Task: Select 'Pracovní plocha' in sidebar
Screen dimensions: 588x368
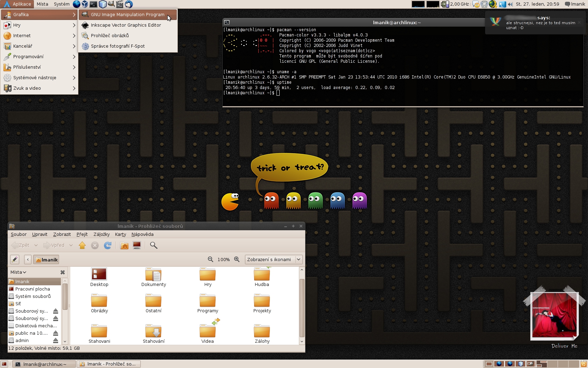Action: pyautogui.click(x=34, y=289)
